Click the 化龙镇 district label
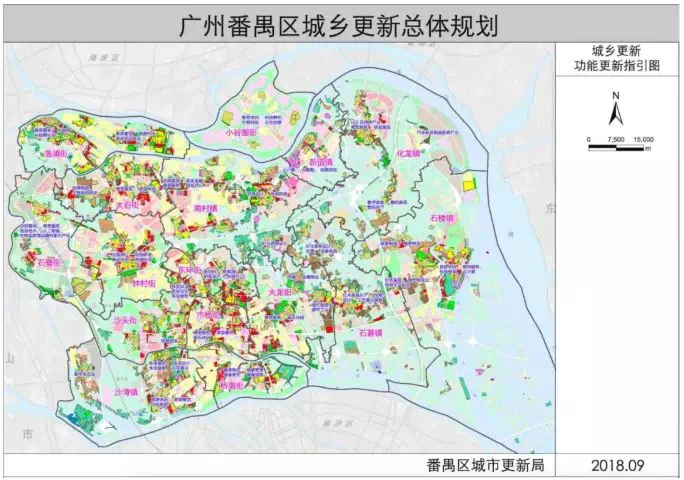 pos(408,154)
